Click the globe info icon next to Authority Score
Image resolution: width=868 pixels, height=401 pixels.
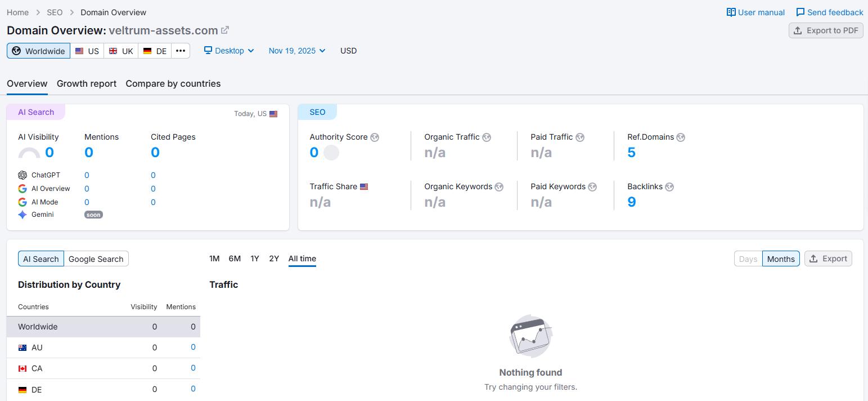point(375,137)
